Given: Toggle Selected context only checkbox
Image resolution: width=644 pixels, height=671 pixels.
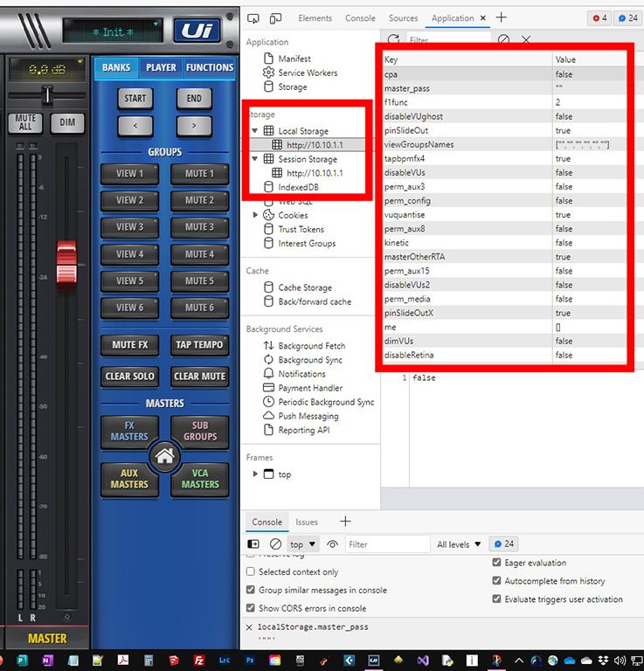Looking at the screenshot, I should [x=251, y=571].
